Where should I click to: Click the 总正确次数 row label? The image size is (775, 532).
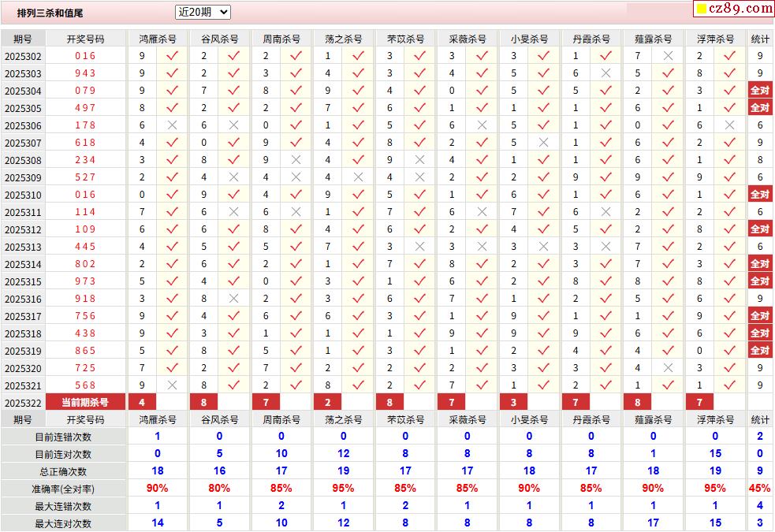click(63, 471)
